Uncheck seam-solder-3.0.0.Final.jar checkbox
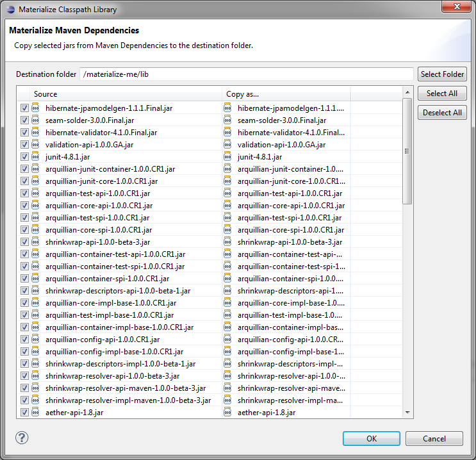 pos(24,120)
